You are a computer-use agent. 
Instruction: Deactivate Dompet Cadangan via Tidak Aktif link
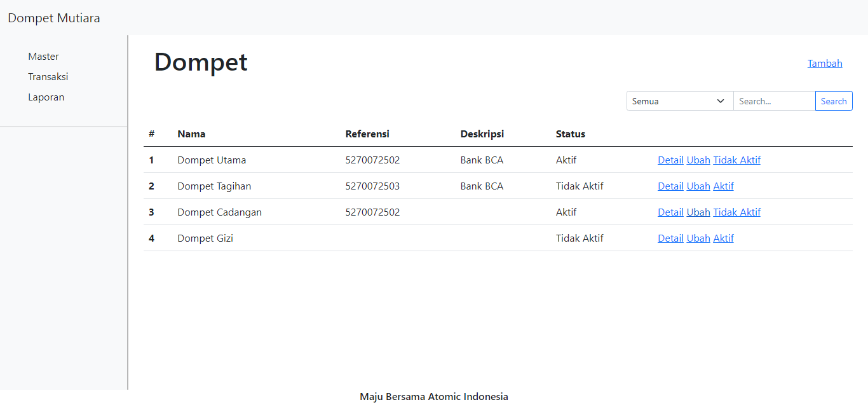click(736, 212)
